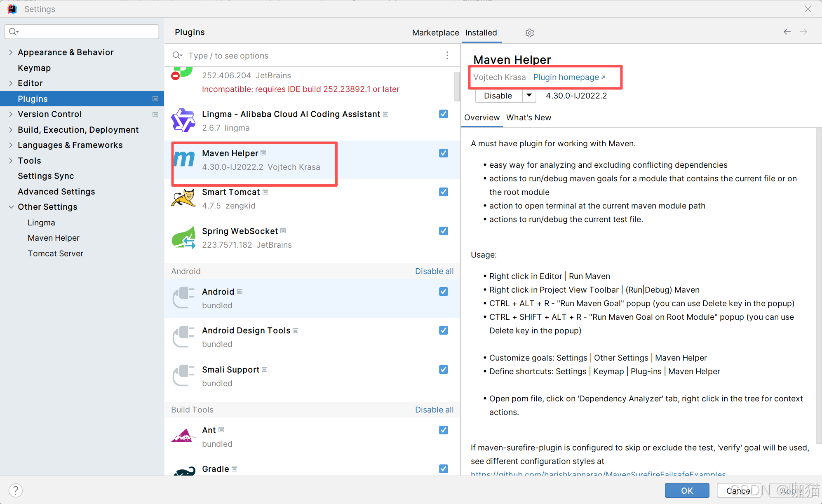Click the plugins settings gear icon

click(530, 33)
